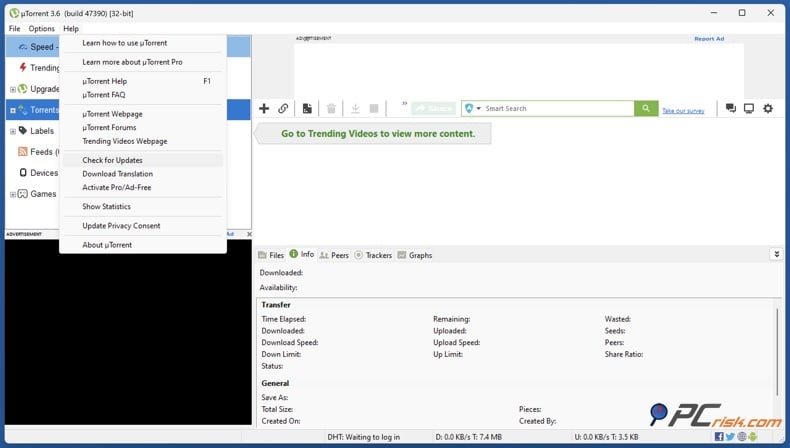Click the globe icon in status bar

coord(742,437)
